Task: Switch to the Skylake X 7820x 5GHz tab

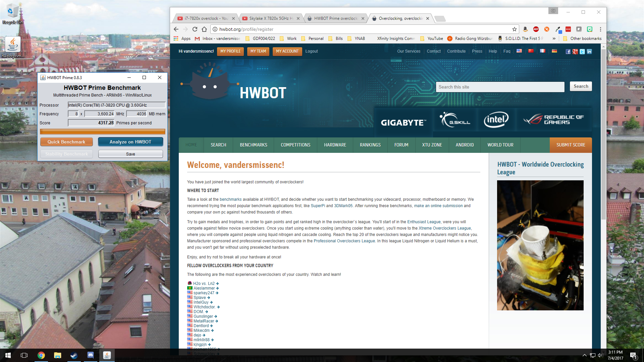Action: tap(271, 18)
